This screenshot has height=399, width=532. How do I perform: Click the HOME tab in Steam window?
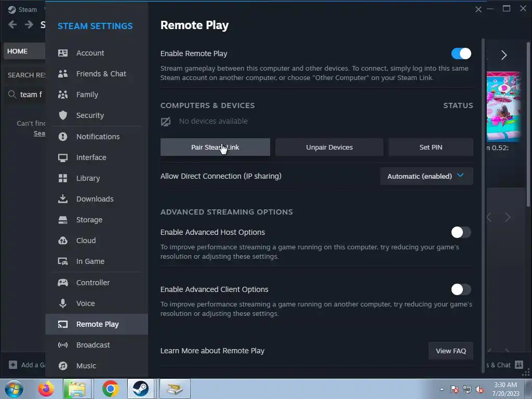click(x=24, y=51)
